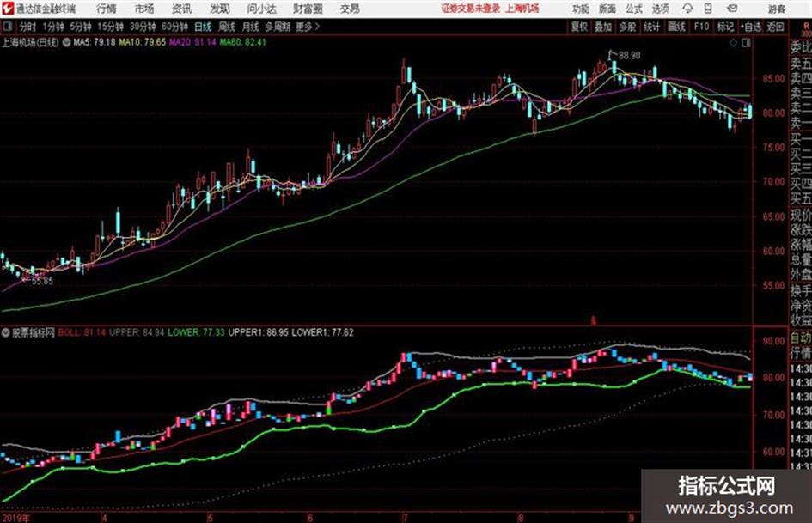Click the diamond icon at chart top-right

point(733,43)
